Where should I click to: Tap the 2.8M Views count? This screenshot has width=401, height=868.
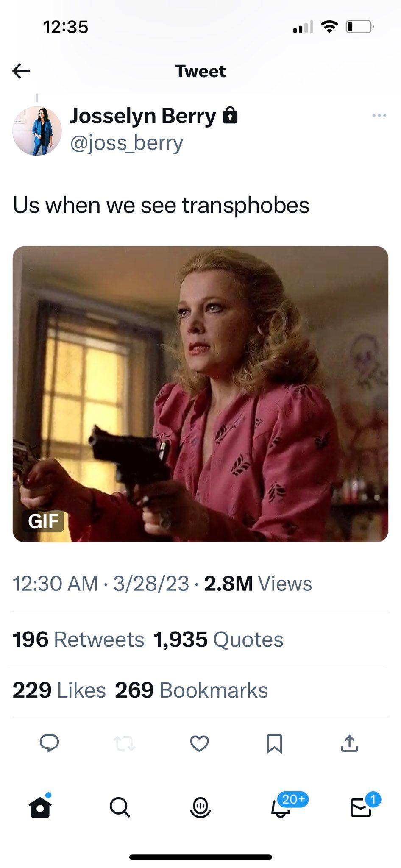point(258,583)
